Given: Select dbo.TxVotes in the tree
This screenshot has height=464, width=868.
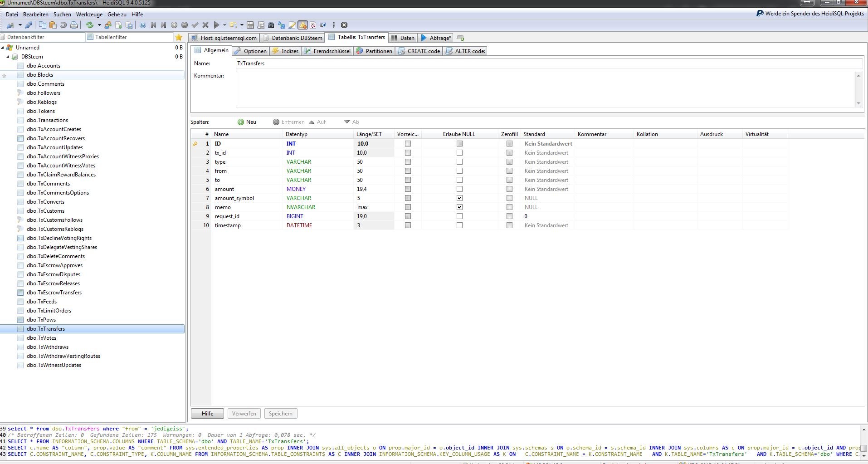Looking at the screenshot, I should (41, 338).
